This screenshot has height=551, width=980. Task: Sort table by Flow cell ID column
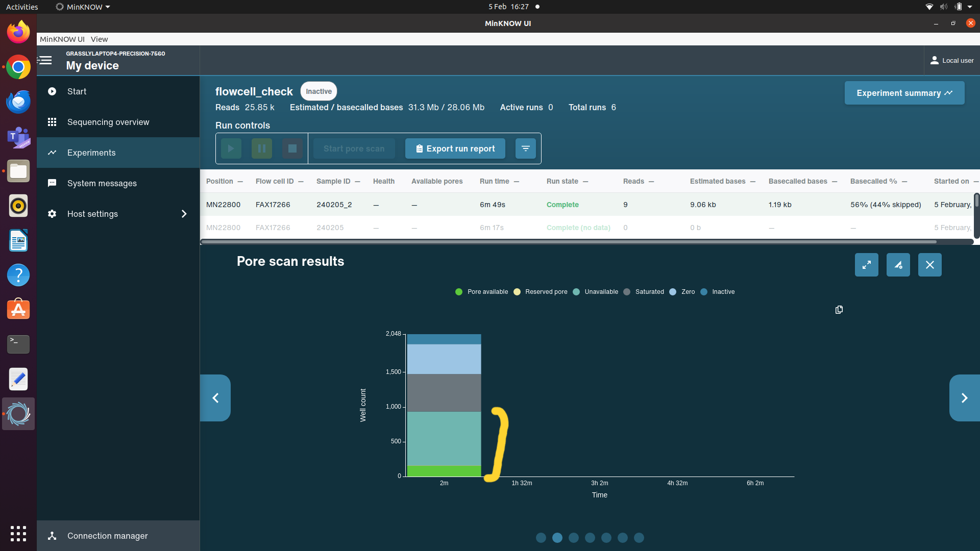click(x=280, y=181)
